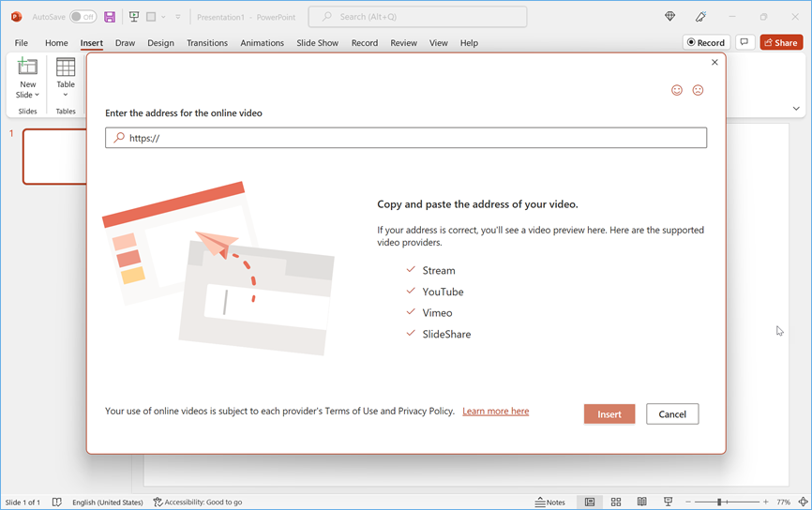Click the Insert button in dialog
The height and width of the screenshot is (510, 812).
609,414
